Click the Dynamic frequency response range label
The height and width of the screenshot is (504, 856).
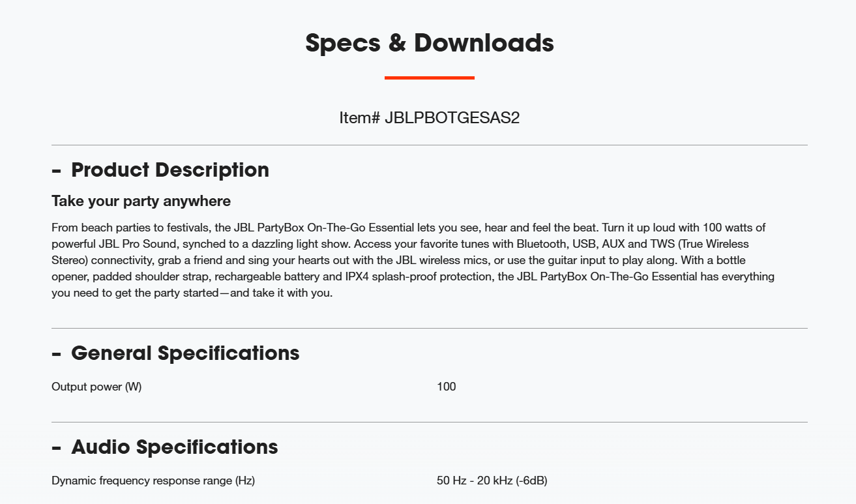pos(153,481)
